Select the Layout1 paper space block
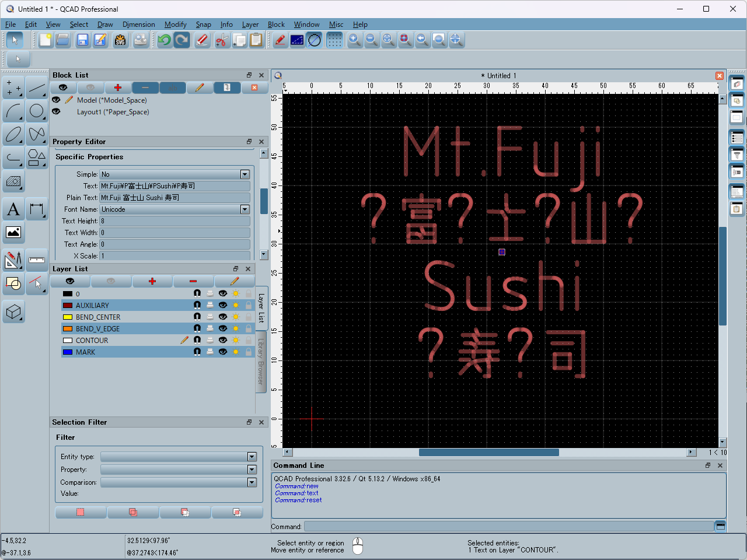The image size is (747, 560). (113, 112)
